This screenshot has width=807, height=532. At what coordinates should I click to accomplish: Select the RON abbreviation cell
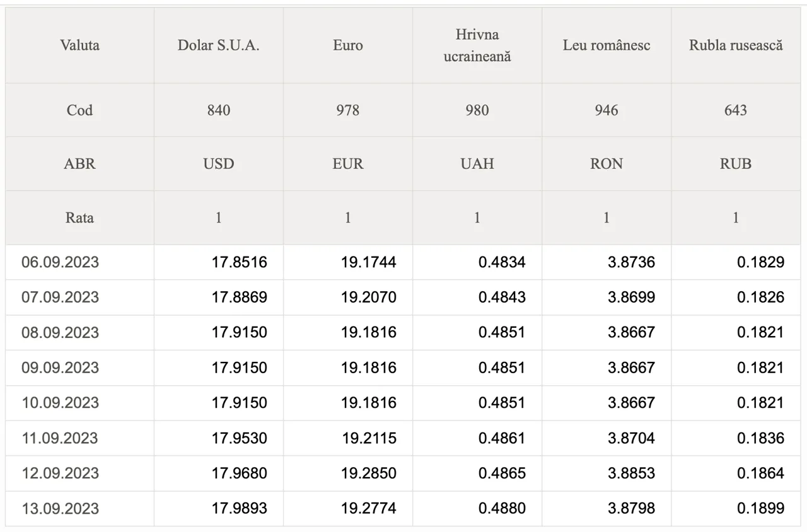tap(606, 164)
